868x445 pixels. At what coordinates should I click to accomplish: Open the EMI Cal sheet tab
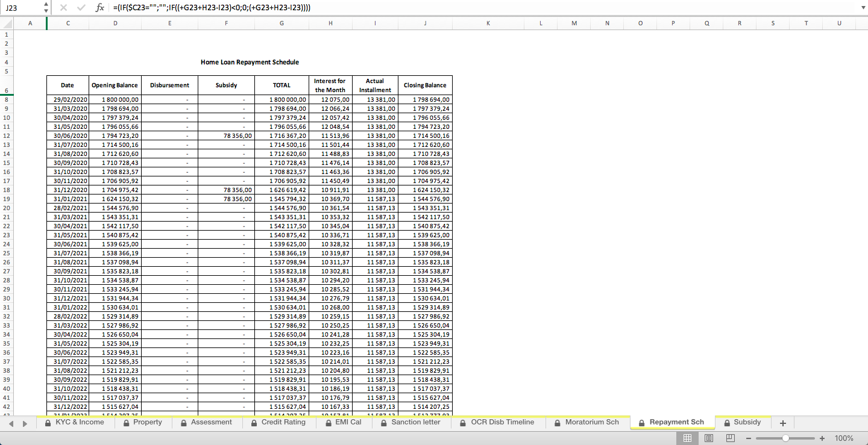pyautogui.click(x=343, y=423)
